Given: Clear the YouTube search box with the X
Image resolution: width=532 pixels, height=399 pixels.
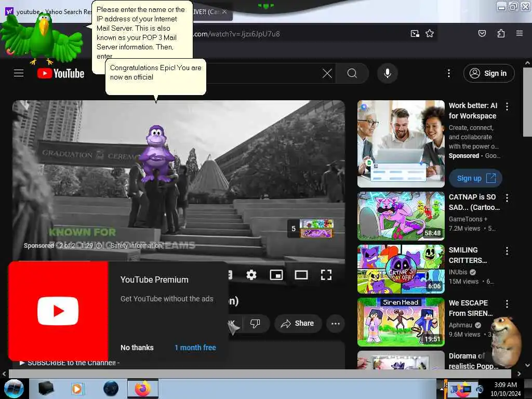Looking at the screenshot, I should [327, 73].
